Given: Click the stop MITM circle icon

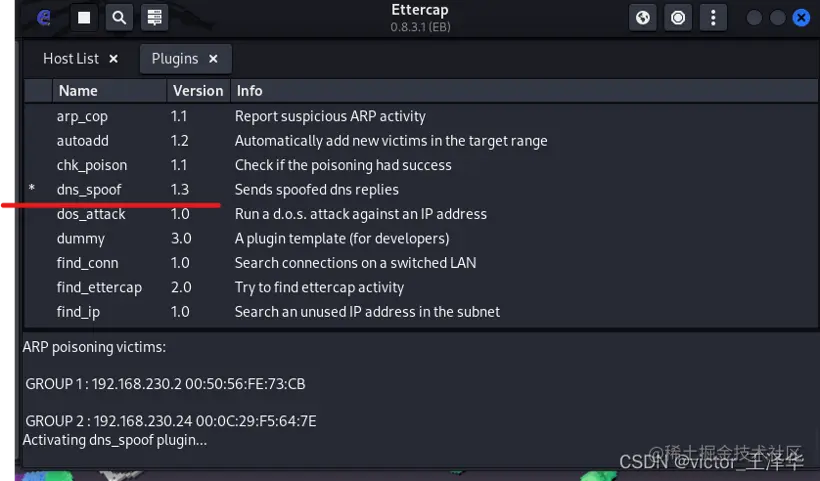Looking at the screenshot, I should [679, 18].
